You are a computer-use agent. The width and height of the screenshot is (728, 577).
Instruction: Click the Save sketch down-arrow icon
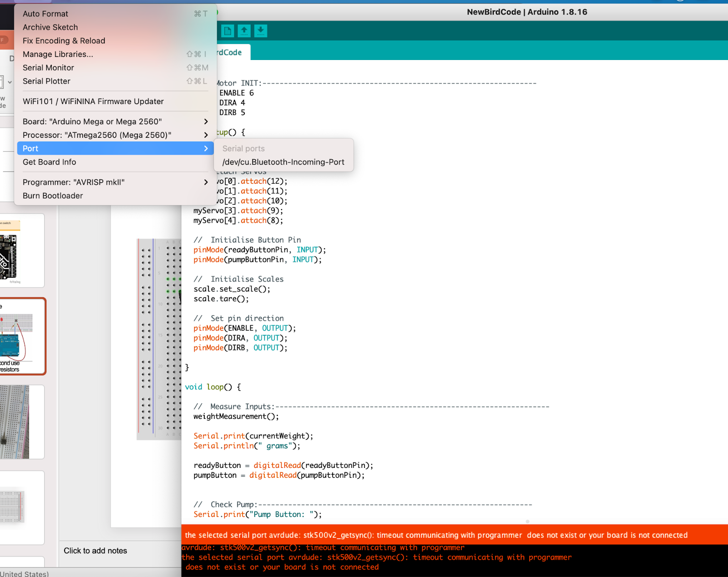coord(261,31)
